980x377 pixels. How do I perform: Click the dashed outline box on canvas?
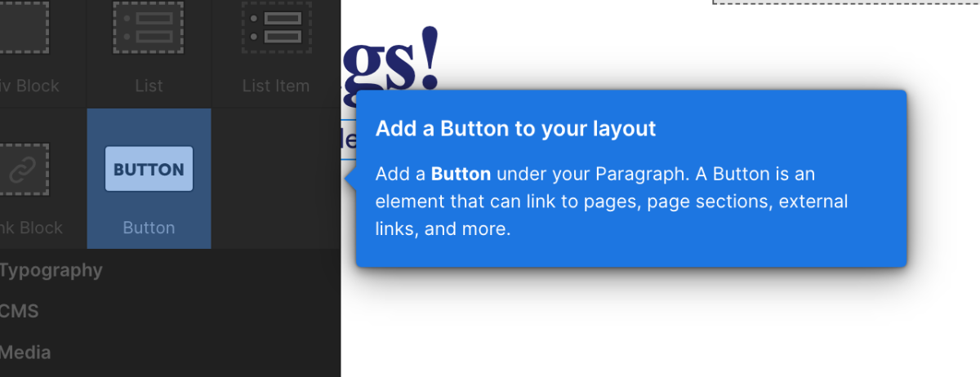(845, 2)
